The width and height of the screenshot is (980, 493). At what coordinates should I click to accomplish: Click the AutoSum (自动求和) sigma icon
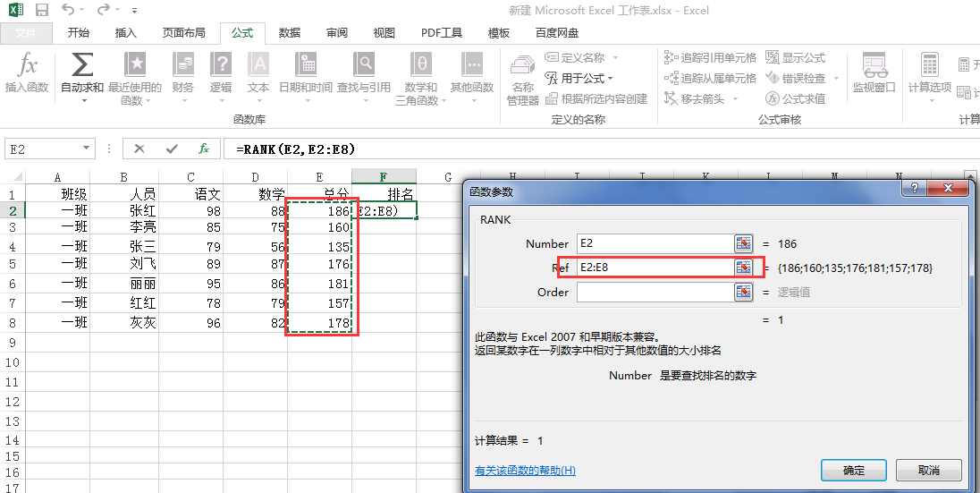pos(82,64)
